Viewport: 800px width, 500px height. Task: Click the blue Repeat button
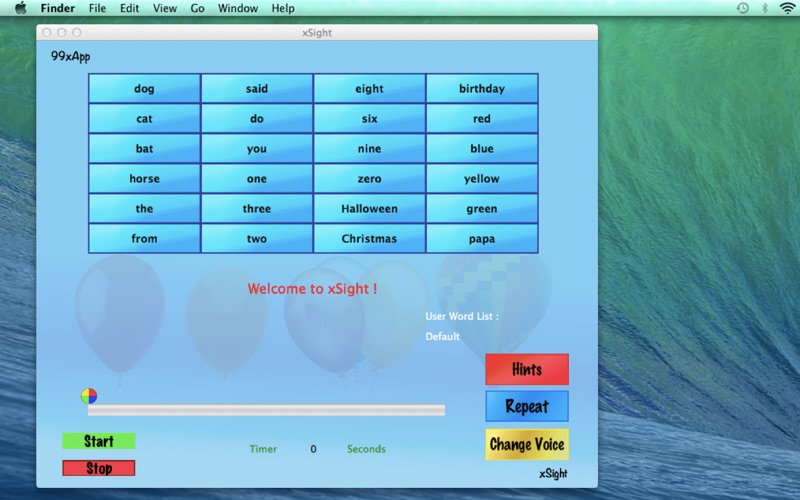tap(527, 406)
